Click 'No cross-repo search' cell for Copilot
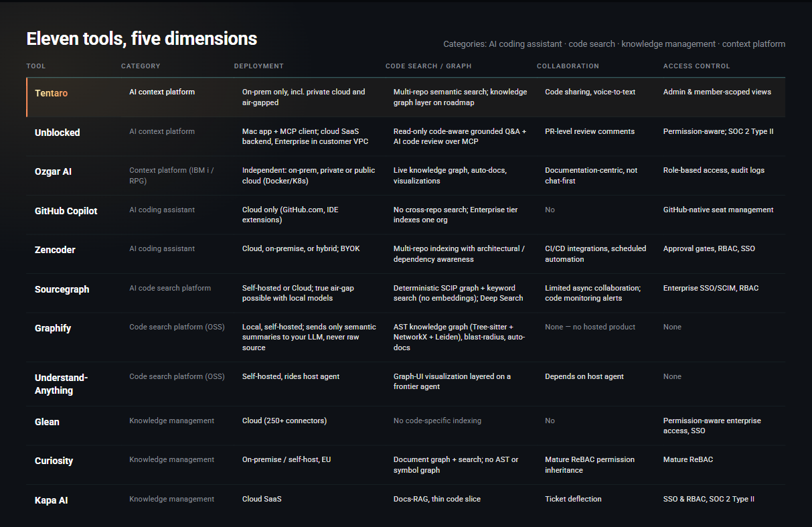This screenshot has height=527, width=812. pos(456,215)
